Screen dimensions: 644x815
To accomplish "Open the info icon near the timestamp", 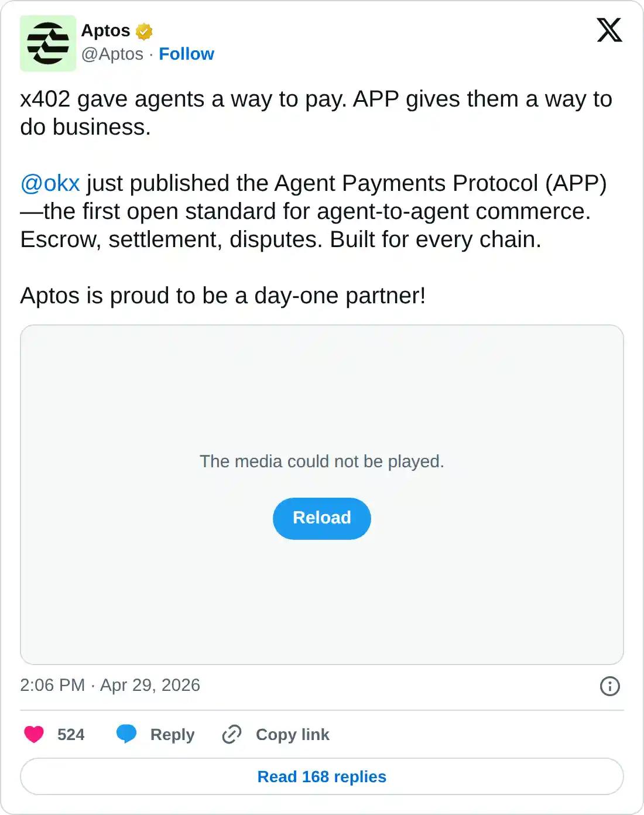I will pos(609,685).
